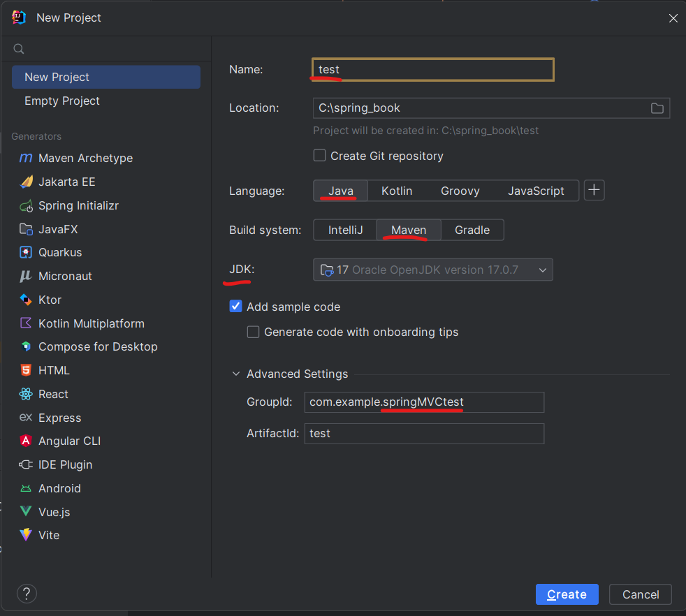Click the Express ex icon
This screenshot has height=616, width=686.
pyautogui.click(x=26, y=418)
